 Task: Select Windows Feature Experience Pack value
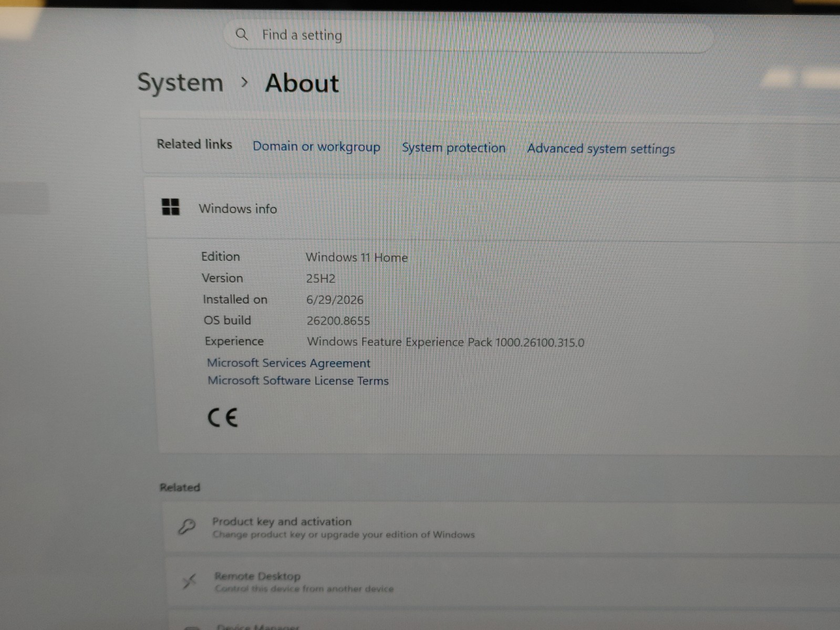pos(445,342)
